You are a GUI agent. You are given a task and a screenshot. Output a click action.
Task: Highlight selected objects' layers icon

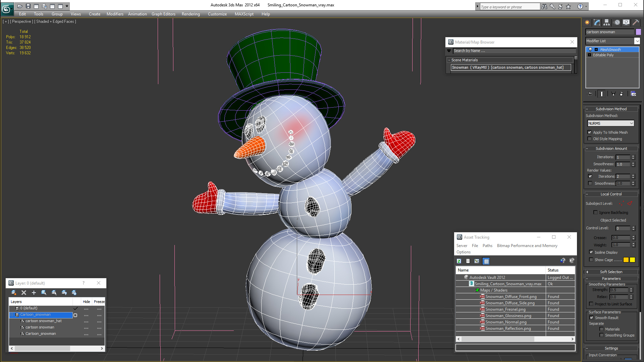tap(54, 293)
